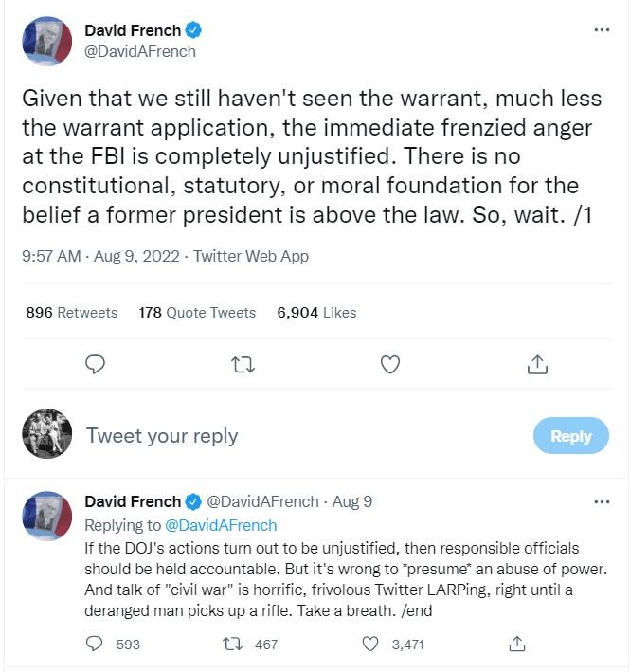630x672 pixels.
Task: Share the main tweet via share icon
Action: click(537, 365)
